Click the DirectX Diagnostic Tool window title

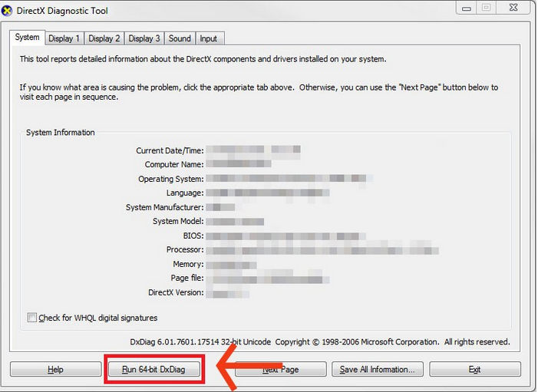point(62,11)
